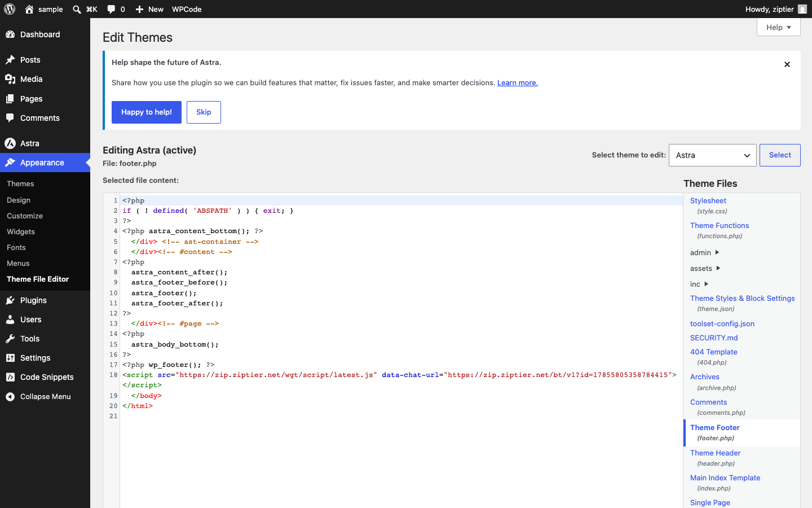Open toolset-config.json file

click(x=722, y=324)
